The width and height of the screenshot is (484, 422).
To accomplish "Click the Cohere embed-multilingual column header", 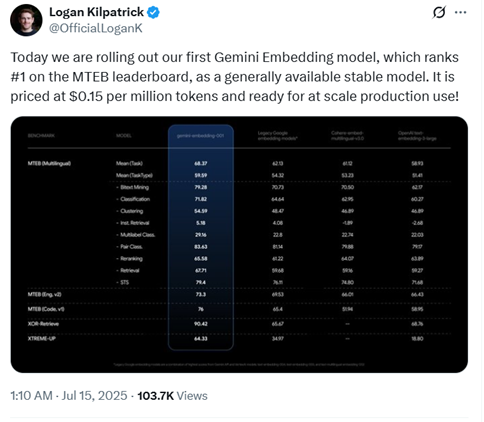I will [347, 136].
